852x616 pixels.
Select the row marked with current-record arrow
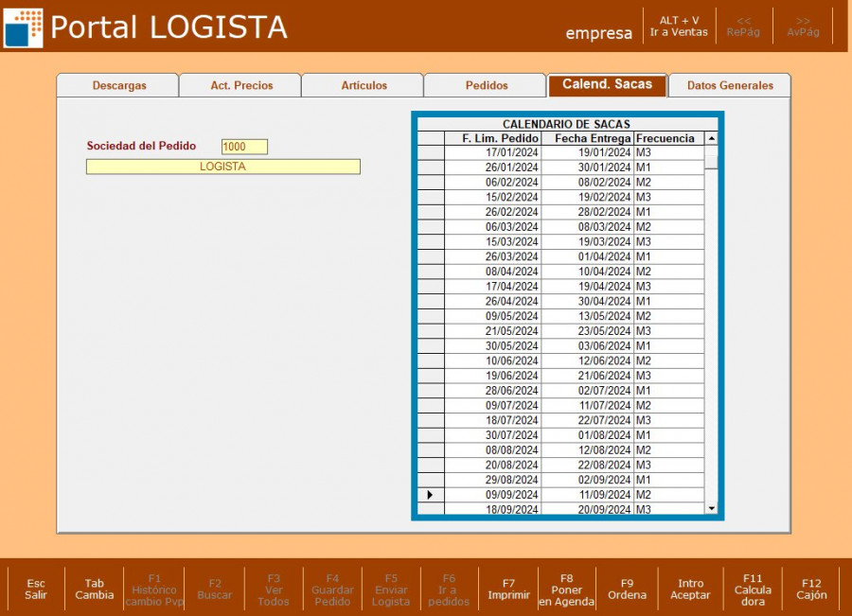pyautogui.click(x=431, y=495)
